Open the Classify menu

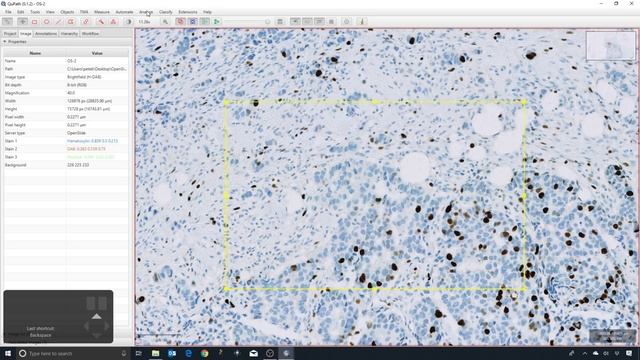point(165,12)
